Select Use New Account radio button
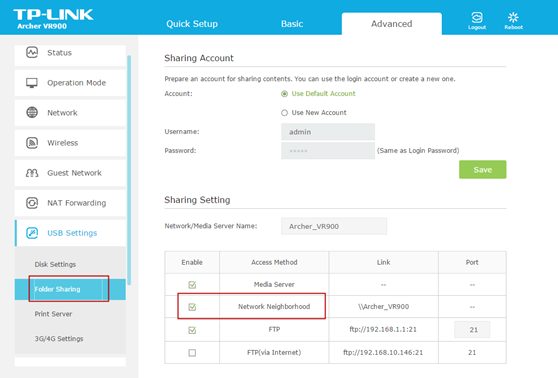The image size is (558, 378). (x=284, y=113)
